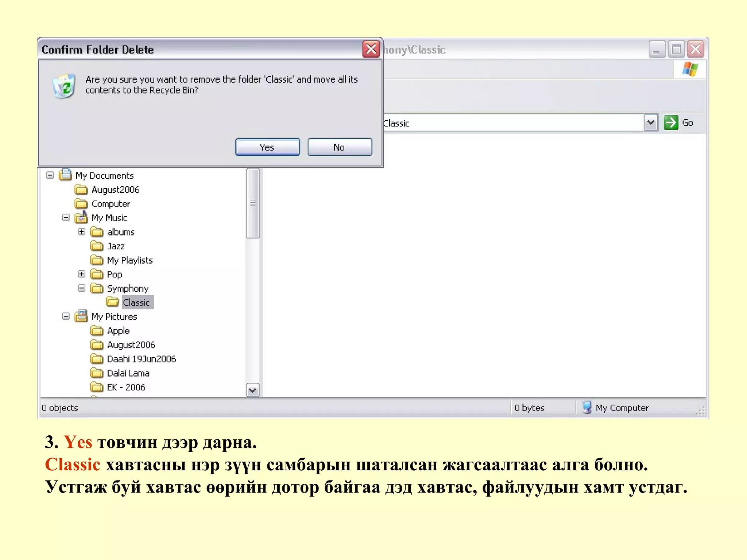Viewport: 747px width, 560px height.
Task: Expand the Pop folder node
Action: click(x=82, y=274)
